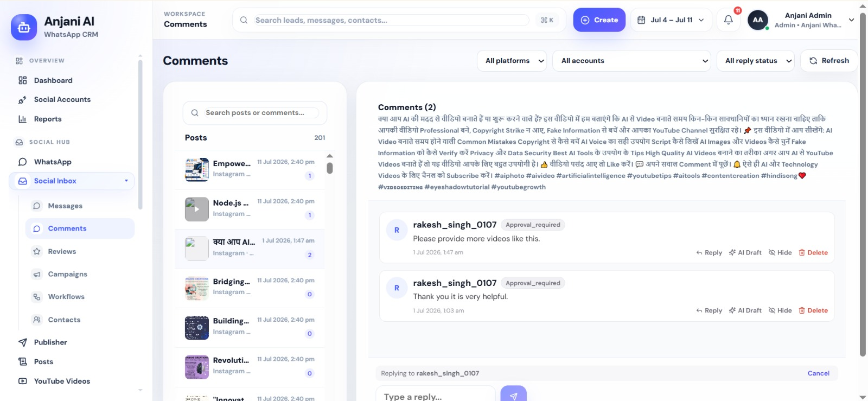The width and height of the screenshot is (868, 401).
Task: Click the posts list scrollbar thumb
Action: [330, 168]
